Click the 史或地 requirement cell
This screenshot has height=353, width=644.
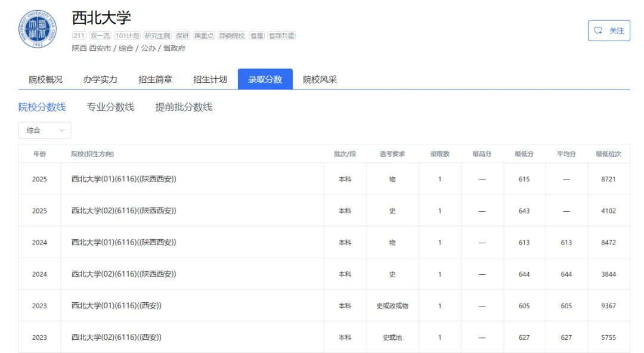pyautogui.click(x=392, y=337)
